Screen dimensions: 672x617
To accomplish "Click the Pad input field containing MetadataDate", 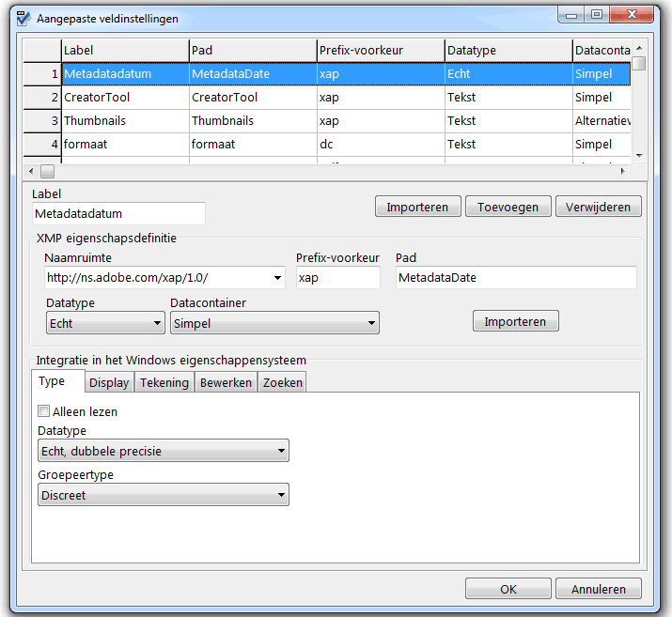I will click(516, 277).
